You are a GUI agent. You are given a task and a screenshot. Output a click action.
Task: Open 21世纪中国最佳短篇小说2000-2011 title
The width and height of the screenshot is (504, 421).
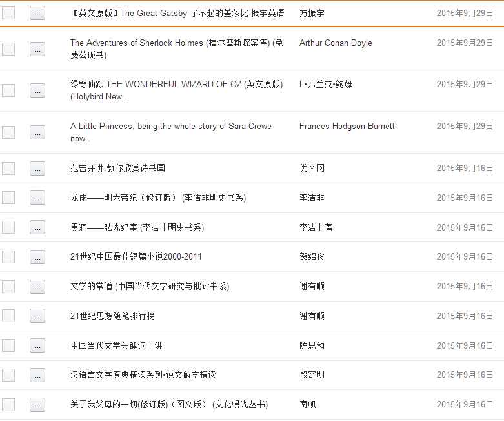click(x=136, y=256)
